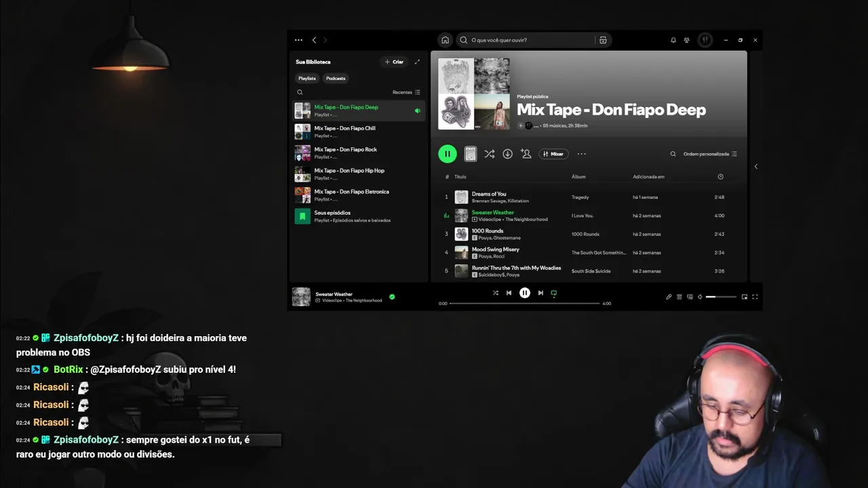
Task: Toggle shuffle in the bottom player
Action: coord(495,293)
